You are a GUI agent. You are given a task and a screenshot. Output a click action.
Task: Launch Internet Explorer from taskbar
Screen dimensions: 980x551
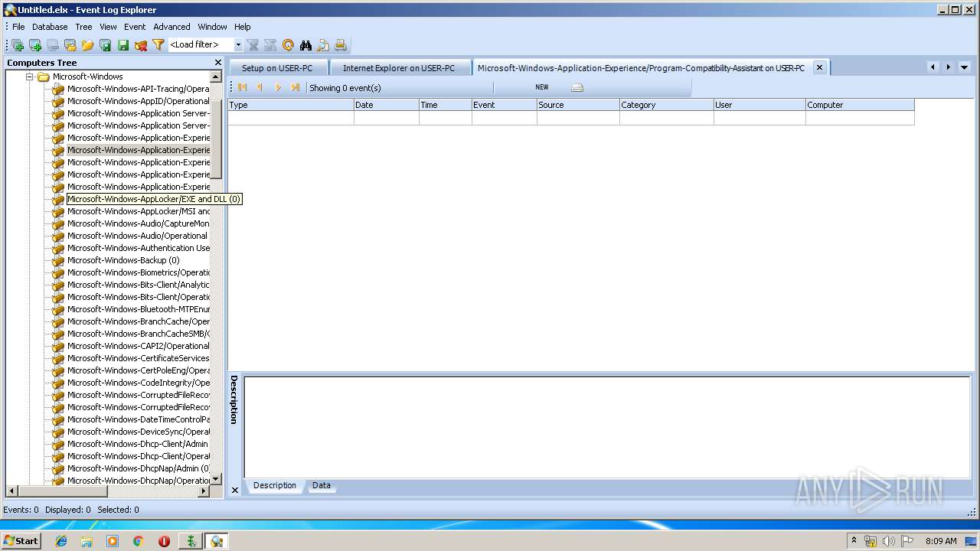coord(61,541)
